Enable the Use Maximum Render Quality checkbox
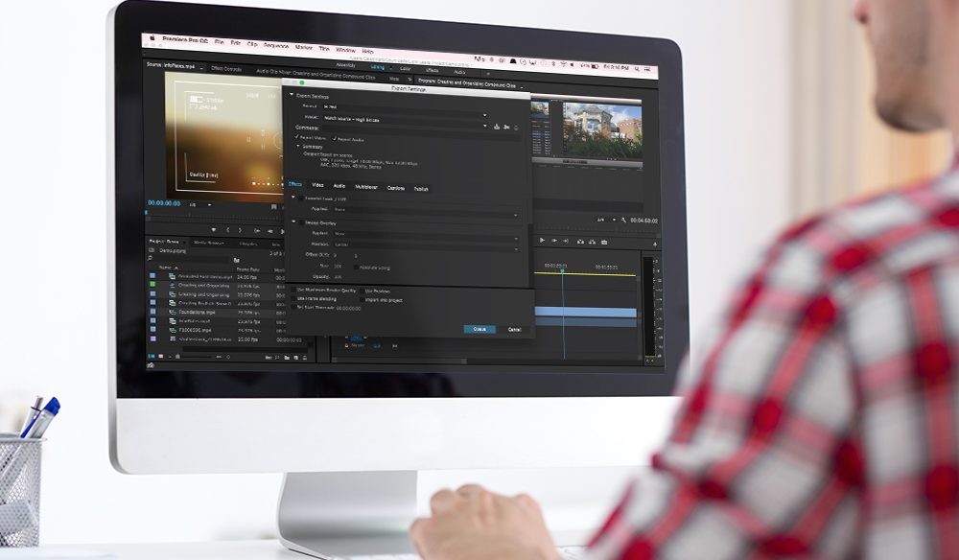Image resolution: width=959 pixels, height=560 pixels. pyautogui.click(x=292, y=290)
